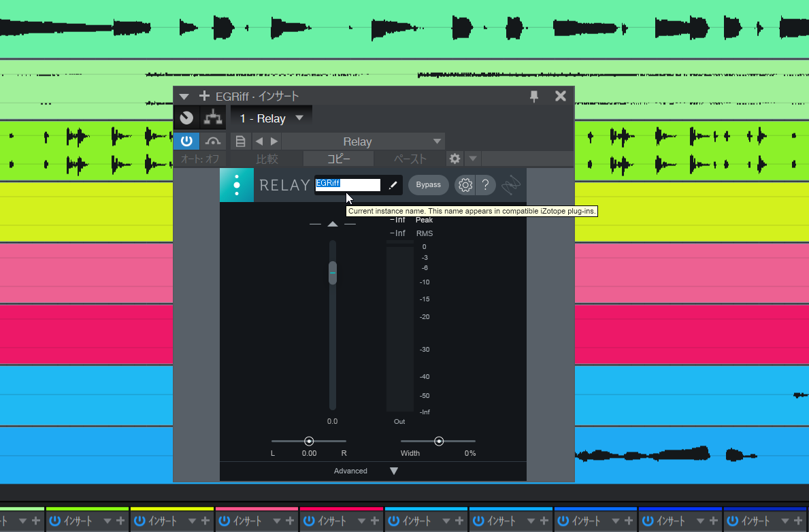The height and width of the screenshot is (532, 809).
Task: Click the インサート label on the pink strip
Action: coord(247,521)
